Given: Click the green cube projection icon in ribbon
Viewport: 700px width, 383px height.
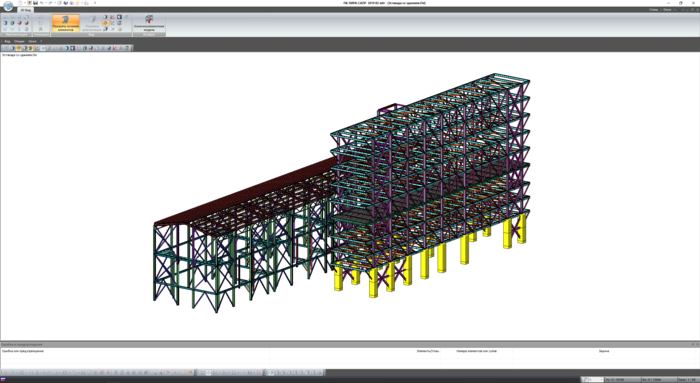Looking at the screenshot, I should click(12, 23).
